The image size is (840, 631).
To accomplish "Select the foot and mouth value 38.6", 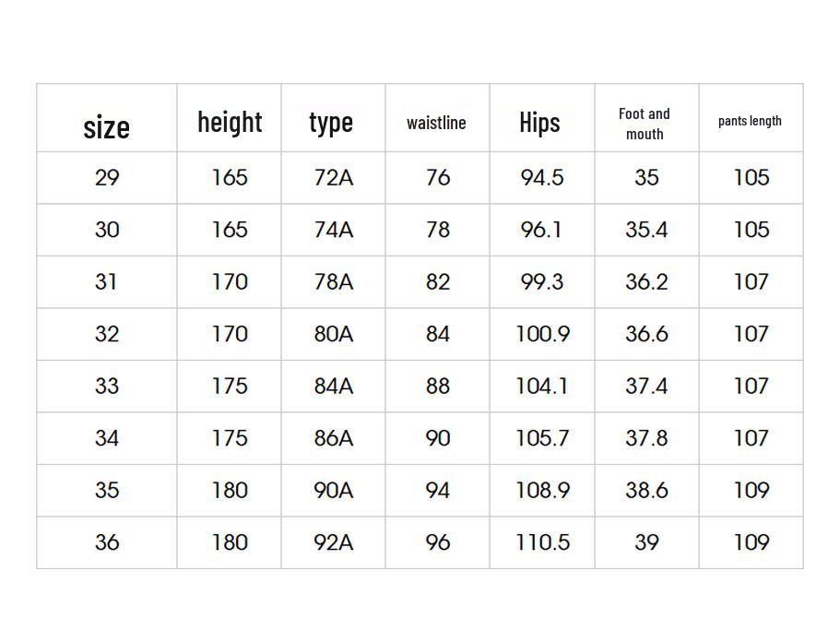I will (x=646, y=490).
